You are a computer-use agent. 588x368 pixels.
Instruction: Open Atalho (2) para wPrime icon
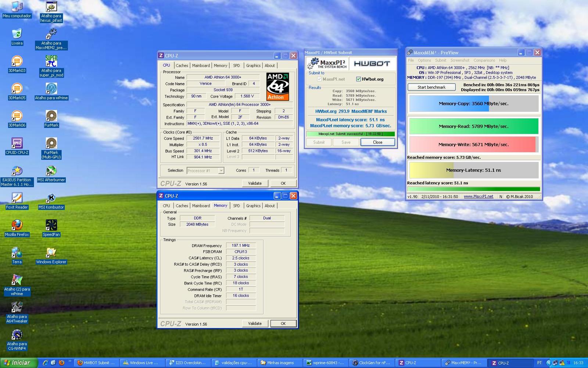[17, 285]
